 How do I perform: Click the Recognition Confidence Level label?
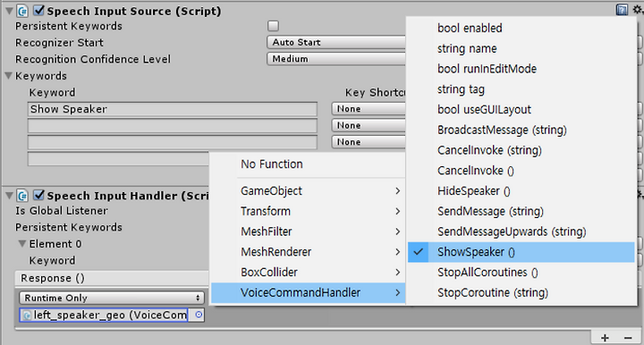click(x=93, y=59)
